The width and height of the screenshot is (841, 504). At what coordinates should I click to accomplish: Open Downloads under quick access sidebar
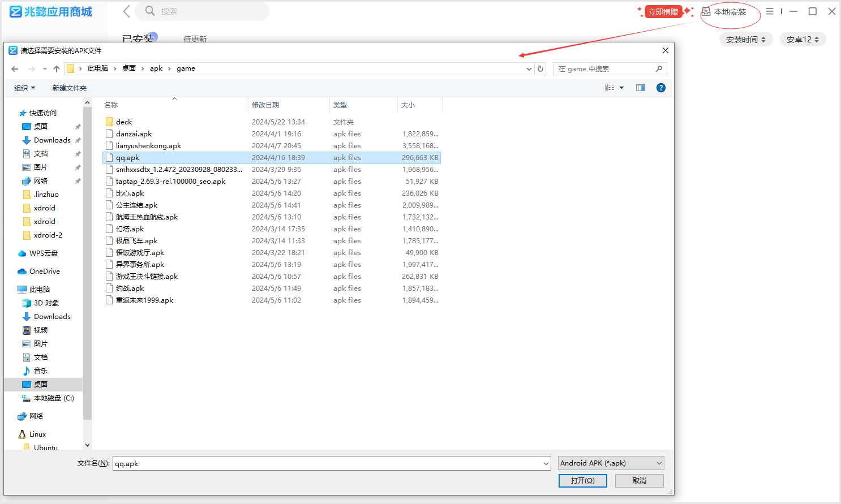[52, 140]
